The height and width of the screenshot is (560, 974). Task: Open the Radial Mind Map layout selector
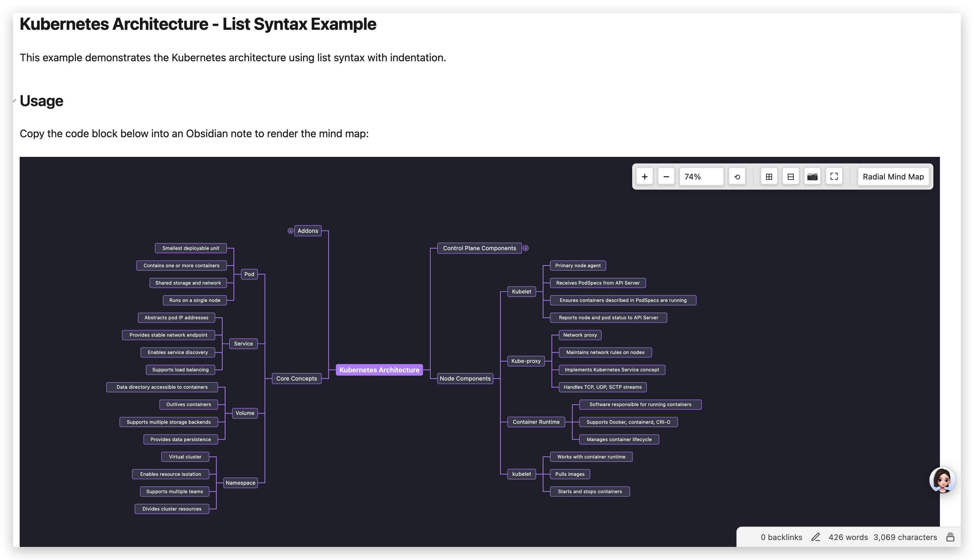point(893,177)
